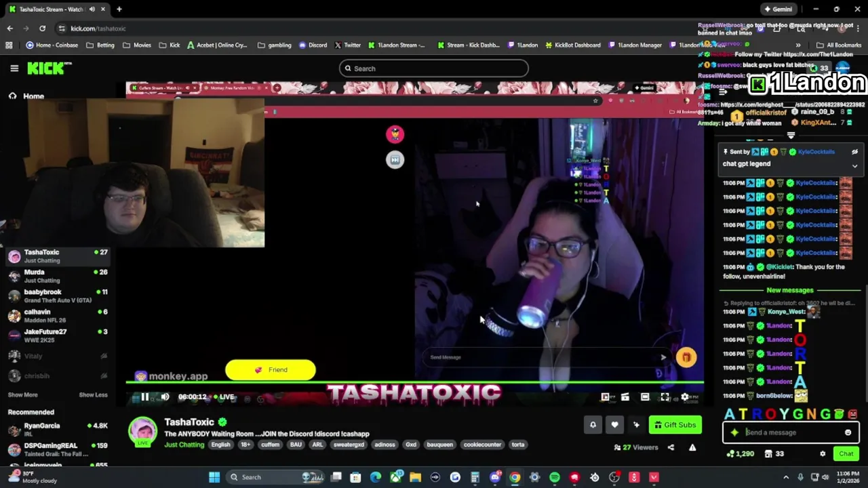Click skip-forward icon in stream overlay
This screenshot has width=868, height=488.
pyautogui.click(x=395, y=160)
